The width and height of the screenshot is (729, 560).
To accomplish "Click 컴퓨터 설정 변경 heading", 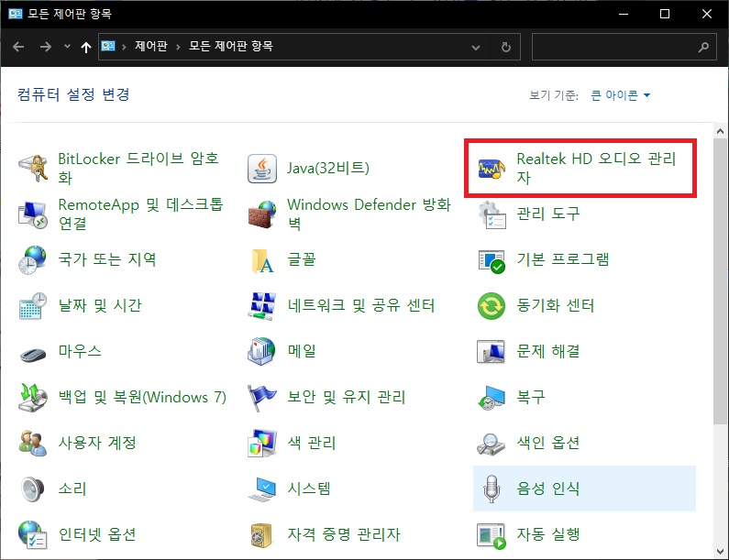I will pos(73,94).
